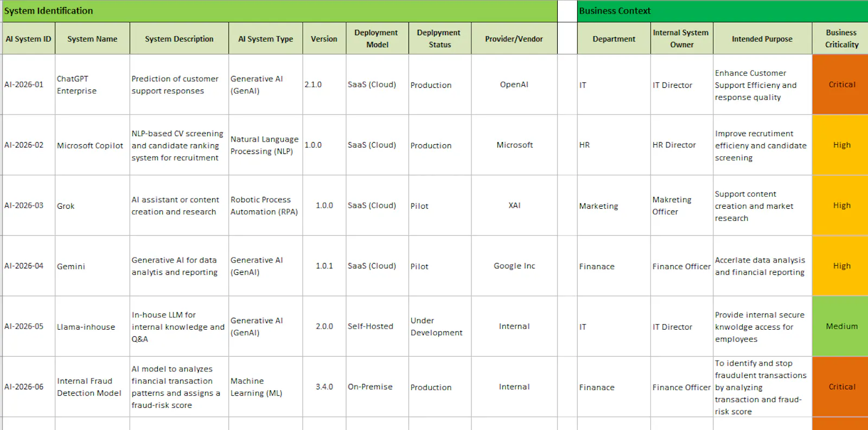Select the Marketing department cell
The height and width of the screenshot is (430, 868).
[614, 206]
